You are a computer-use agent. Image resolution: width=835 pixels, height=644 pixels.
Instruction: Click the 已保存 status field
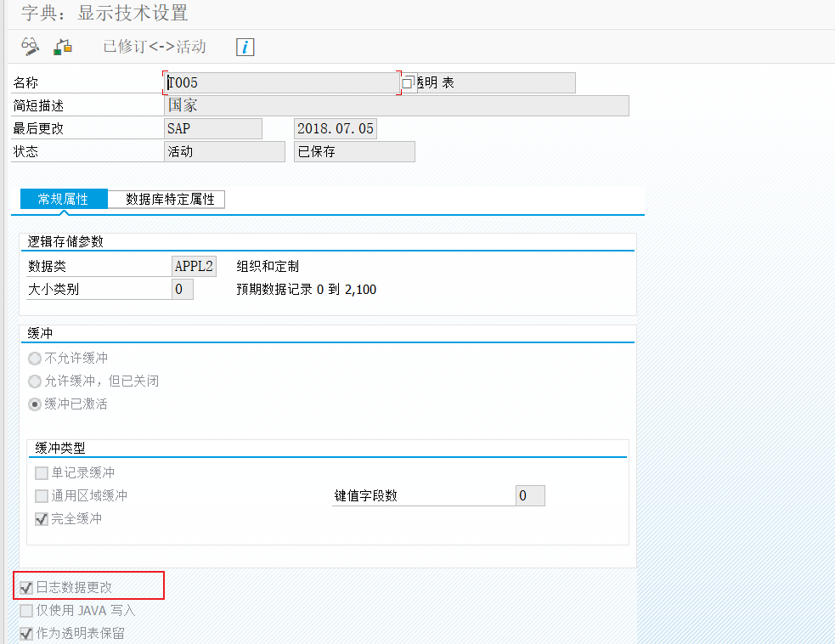coord(354,151)
